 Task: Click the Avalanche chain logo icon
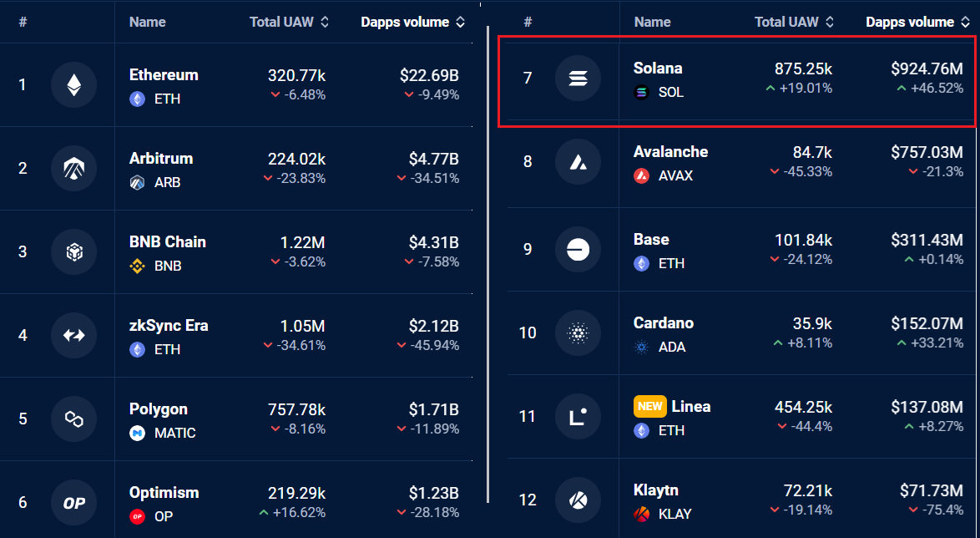(578, 162)
